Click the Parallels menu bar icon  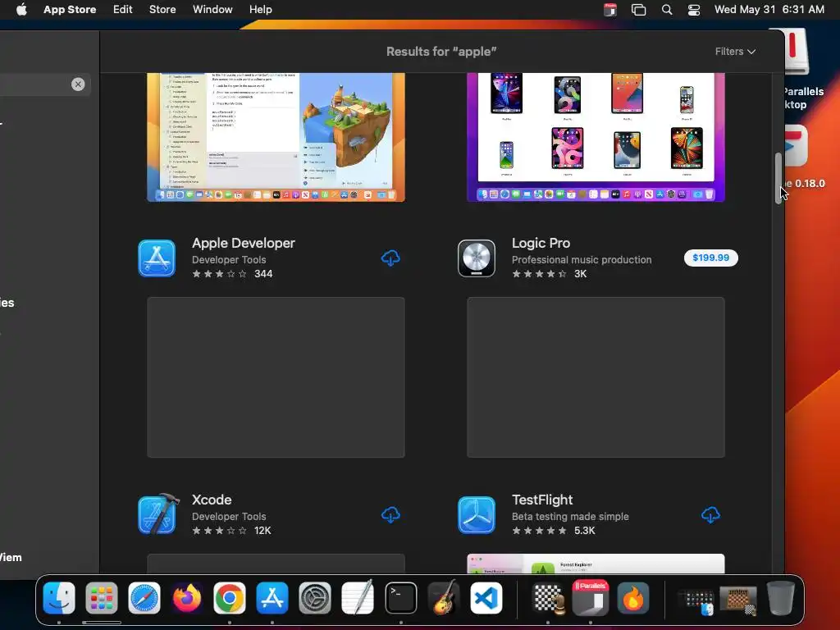(x=610, y=10)
